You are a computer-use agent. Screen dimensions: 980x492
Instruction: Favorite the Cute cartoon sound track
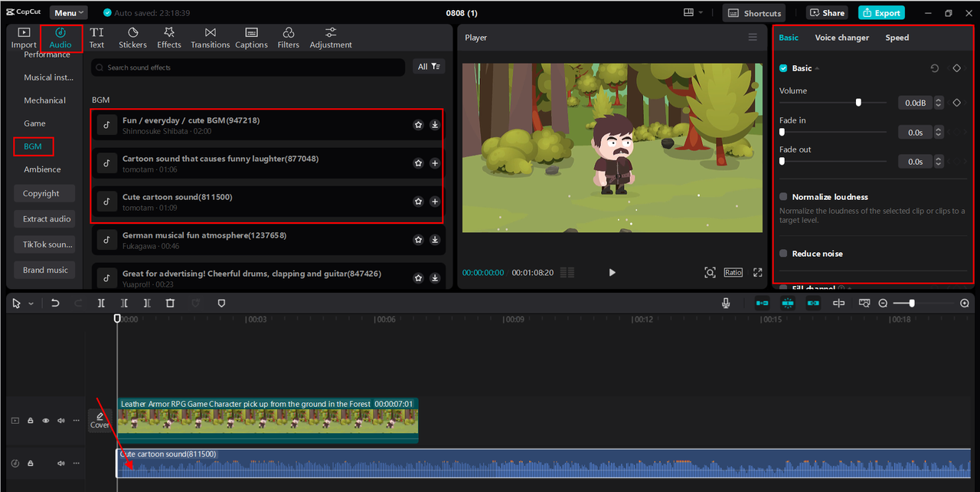(418, 202)
